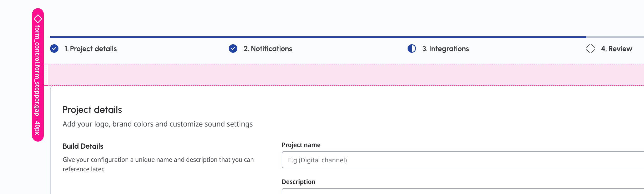The height and width of the screenshot is (194, 644).
Task: Jump to the '4. Review' step label
Action: point(616,49)
